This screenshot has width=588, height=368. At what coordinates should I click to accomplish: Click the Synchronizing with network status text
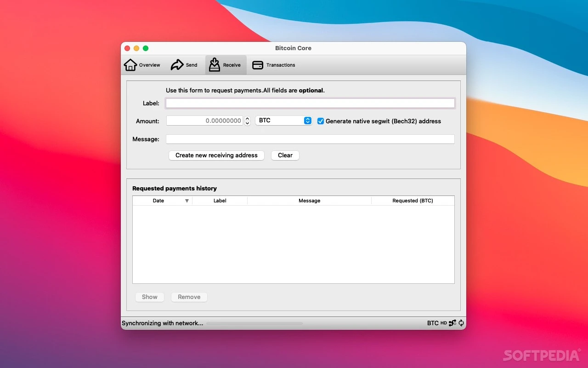(x=162, y=323)
